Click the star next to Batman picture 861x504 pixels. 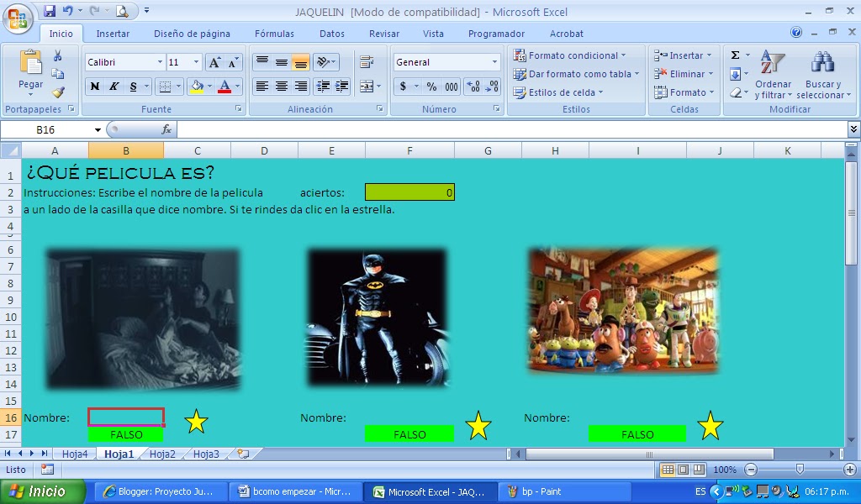pos(478,424)
